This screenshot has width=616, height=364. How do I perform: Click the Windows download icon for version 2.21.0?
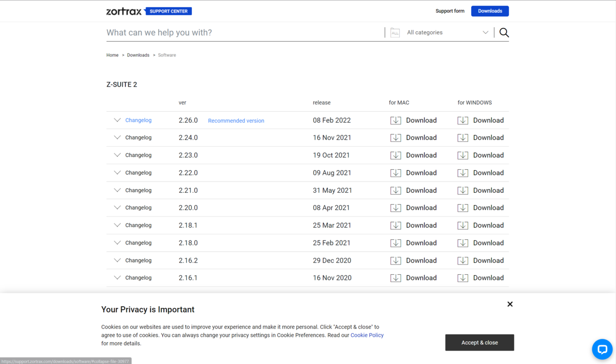click(x=463, y=190)
